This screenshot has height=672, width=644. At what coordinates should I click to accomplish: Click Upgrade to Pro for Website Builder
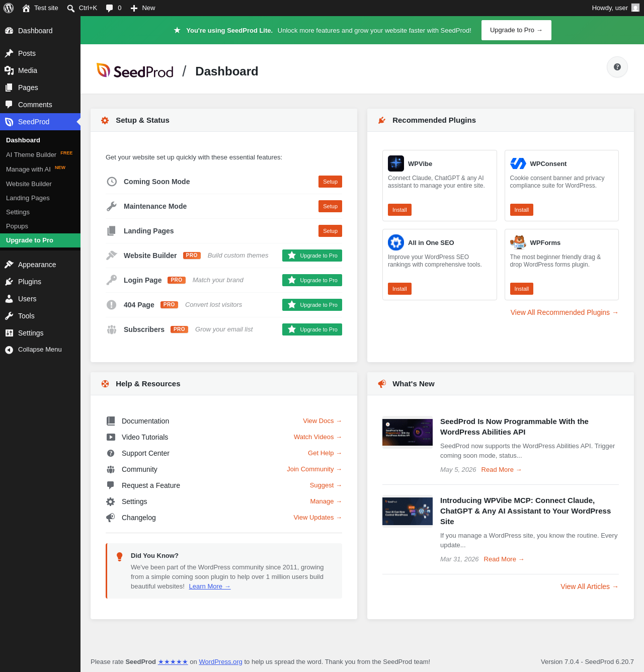pos(312,256)
